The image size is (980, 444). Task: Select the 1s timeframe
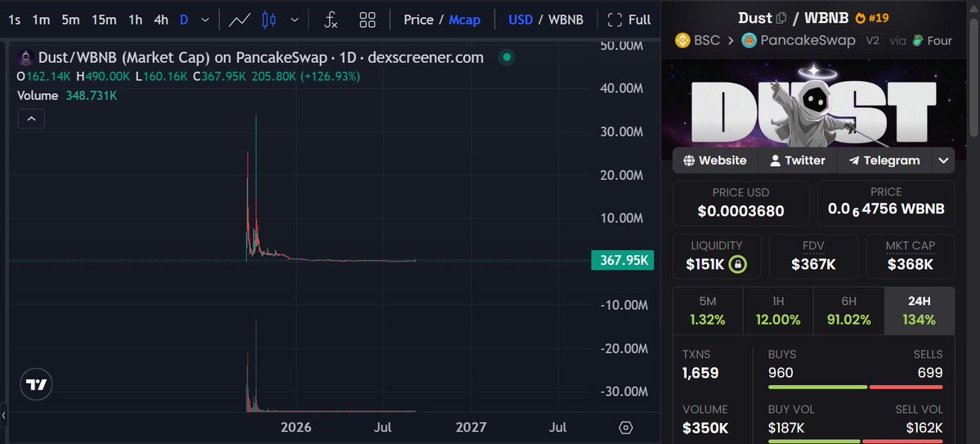[x=15, y=20]
